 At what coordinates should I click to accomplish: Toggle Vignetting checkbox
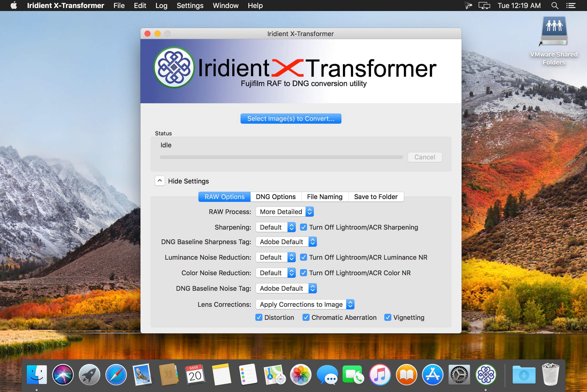coord(388,317)
